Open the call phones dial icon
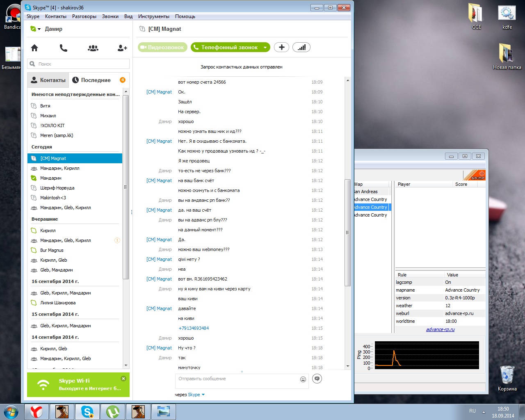This screenshot has height=420, width=525. coord(64,48)
